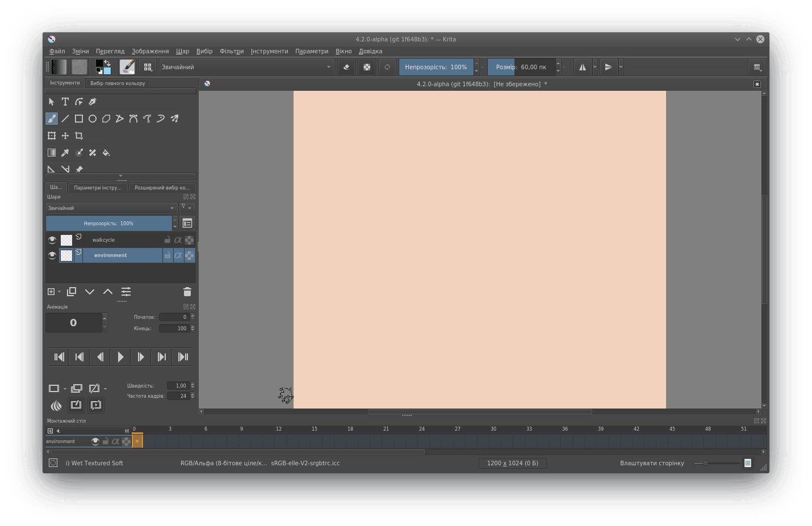The height and width of the screenshot is (526, 812).
Task: Play the animation
Action: click(x=120, y=357)
